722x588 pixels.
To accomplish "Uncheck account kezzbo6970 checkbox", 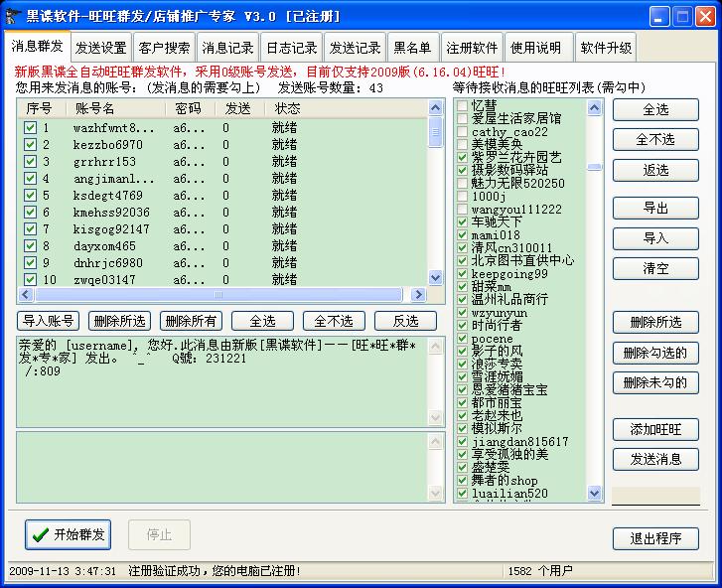I will coord(30,145).
